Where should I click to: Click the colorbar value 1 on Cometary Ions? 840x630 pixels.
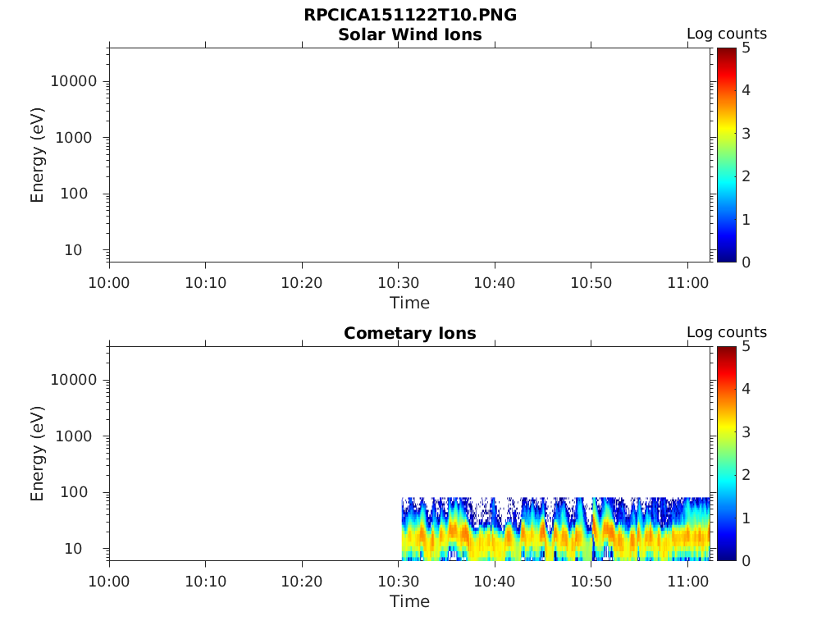tap(746, 518)
